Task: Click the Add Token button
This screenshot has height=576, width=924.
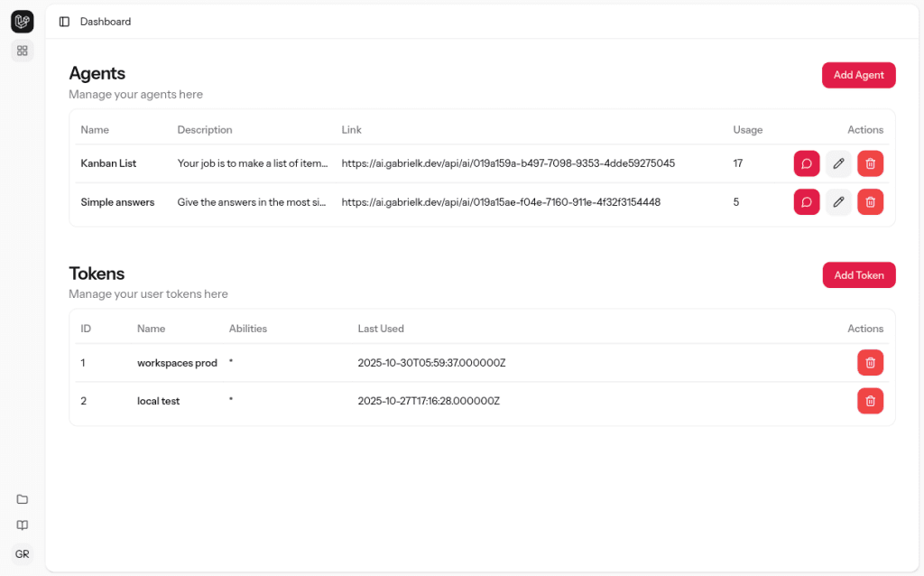Action: [858, 275]
